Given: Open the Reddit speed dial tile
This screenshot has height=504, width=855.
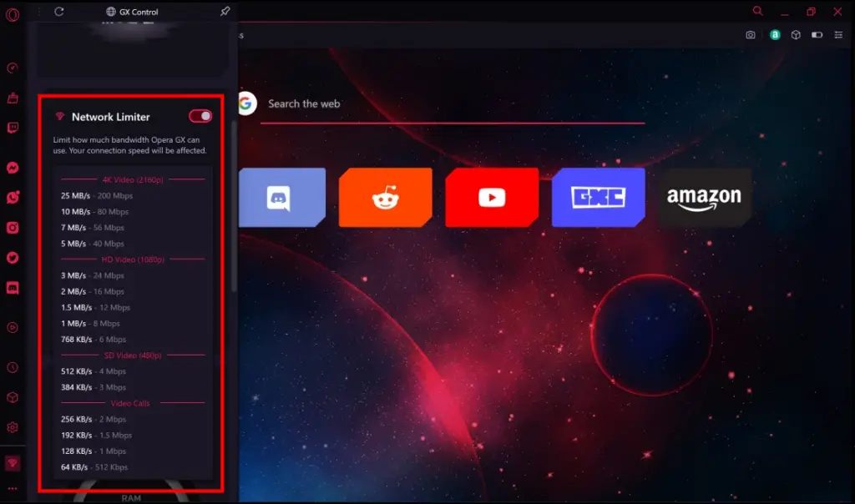Looking at the screenshot, I should (386, 197).
